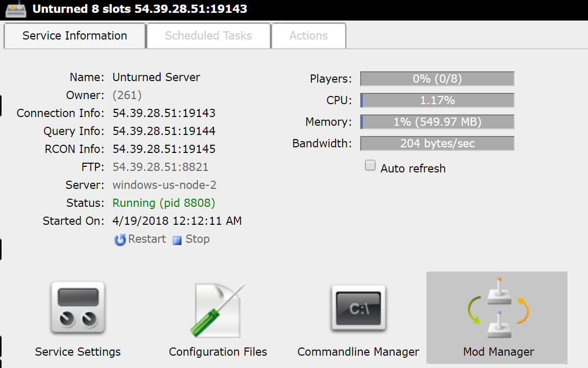Click the Mod Manager label
Image resolution: width=588 pixels, height=368 pixels.
[x=498, y=352]
